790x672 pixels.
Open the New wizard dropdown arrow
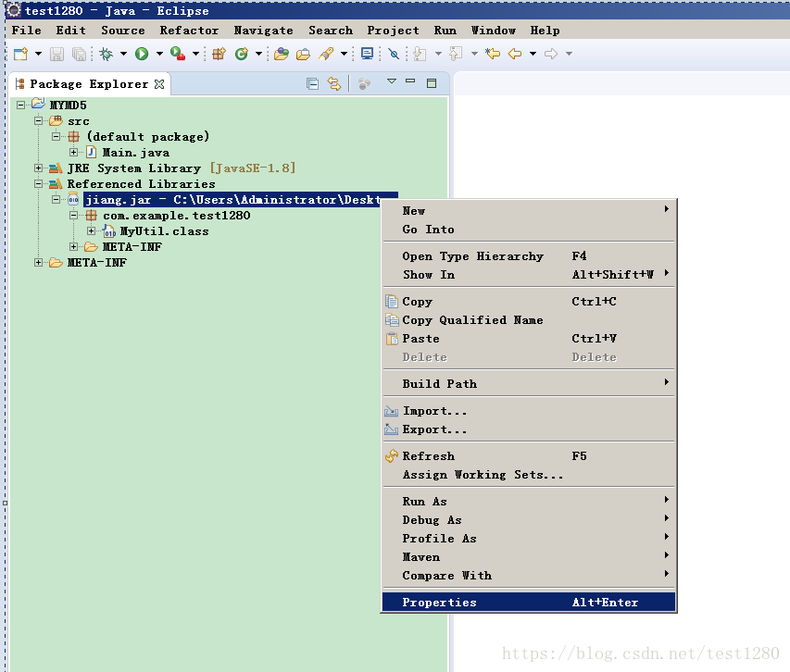38,54
